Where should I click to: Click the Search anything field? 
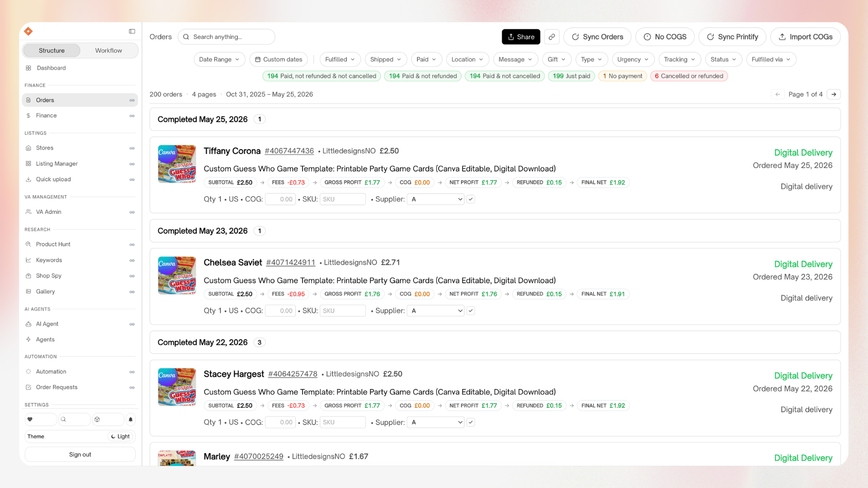pyautogui.click(x=226, y=37)
